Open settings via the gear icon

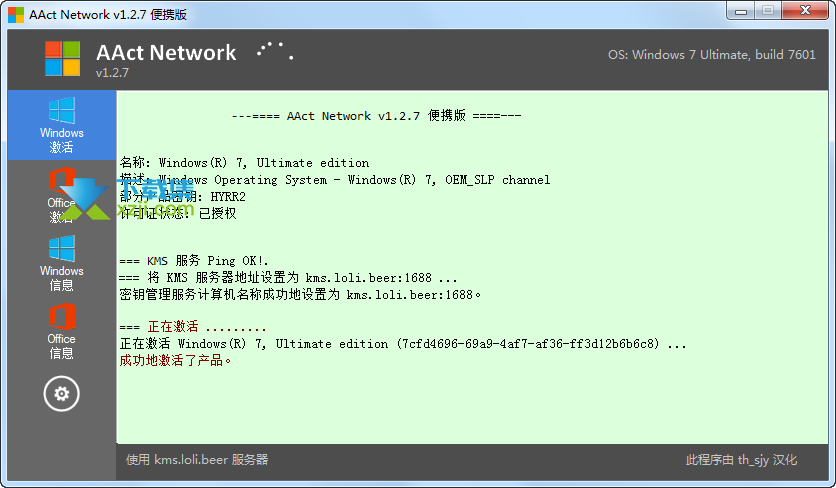[62, 394]
